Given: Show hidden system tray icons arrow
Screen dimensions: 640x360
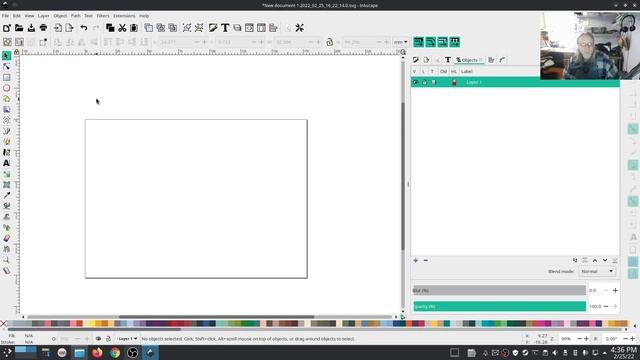Looking at the screenshot, I should 604,353.
